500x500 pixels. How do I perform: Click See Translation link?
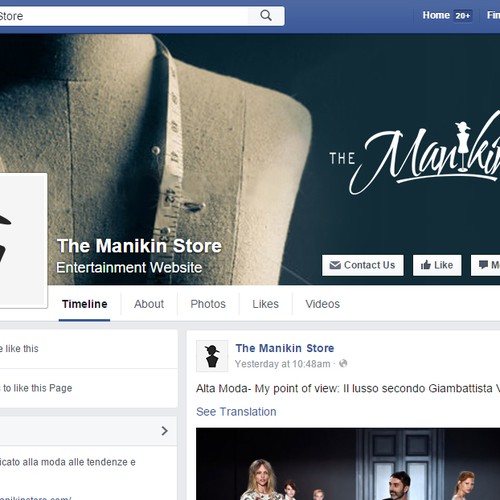236,412
